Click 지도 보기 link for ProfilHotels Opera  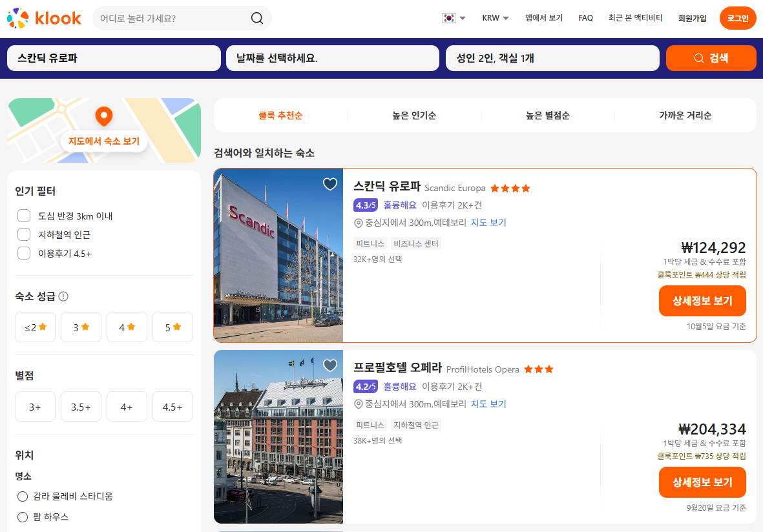(x=488, y=404)
